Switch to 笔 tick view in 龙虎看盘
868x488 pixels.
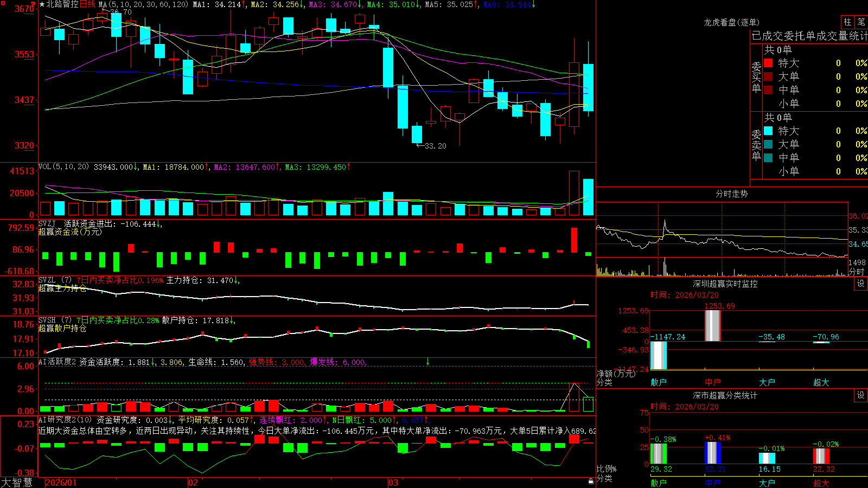tap(861, 22)
